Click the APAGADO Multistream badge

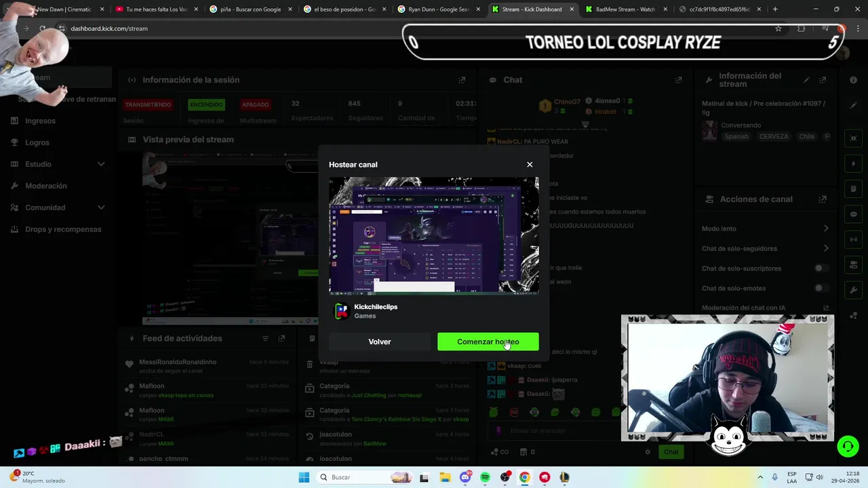pos(256,104)
